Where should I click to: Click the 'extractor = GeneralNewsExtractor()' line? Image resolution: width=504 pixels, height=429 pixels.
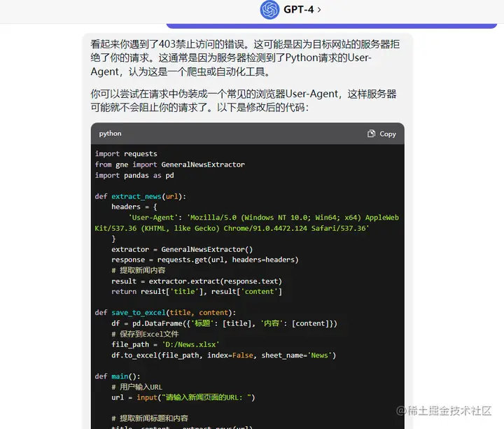(182, 249)
